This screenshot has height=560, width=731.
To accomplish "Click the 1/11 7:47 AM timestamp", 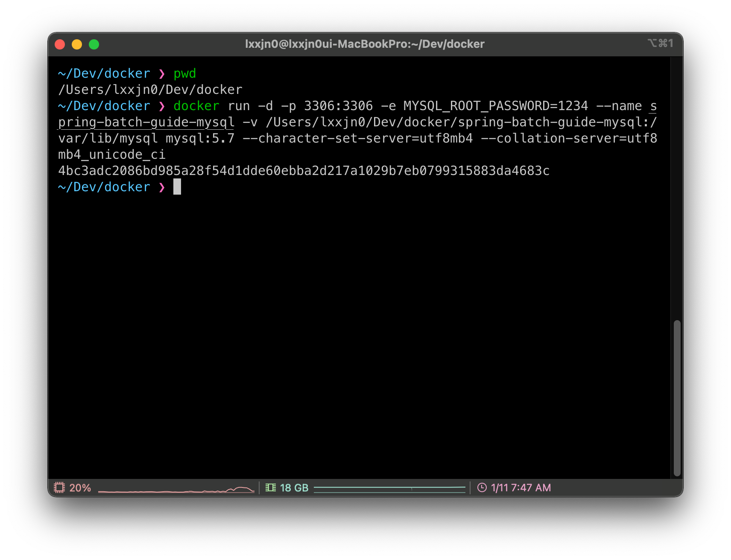I will click(x=521, y=487).
